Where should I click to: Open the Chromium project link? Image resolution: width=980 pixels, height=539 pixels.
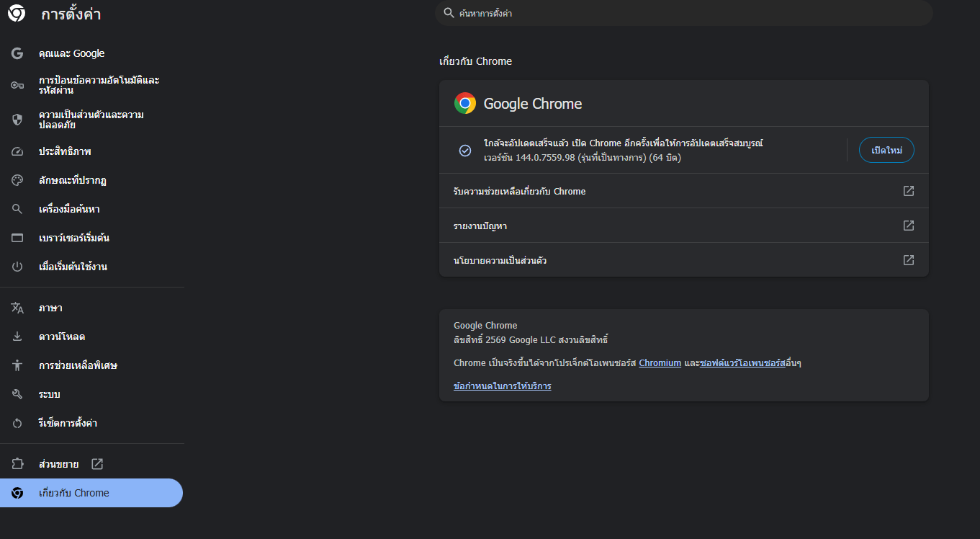pyautogui.click(x=660, y=363)
